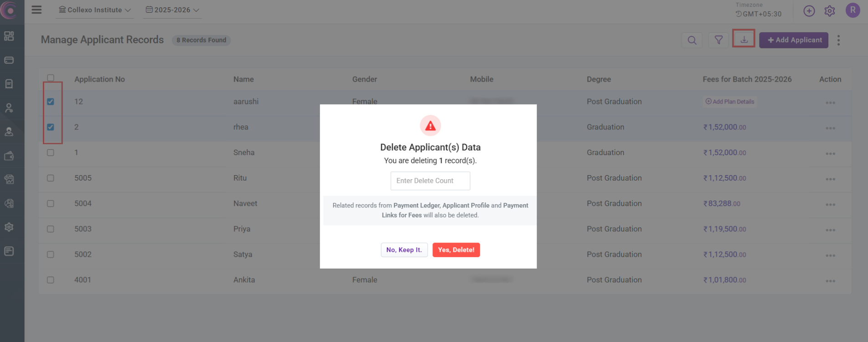The width and height of the screenshot is (868, 342).
Task: Open the vertical three-dot options menu
Action: click(x=838, y=40)
